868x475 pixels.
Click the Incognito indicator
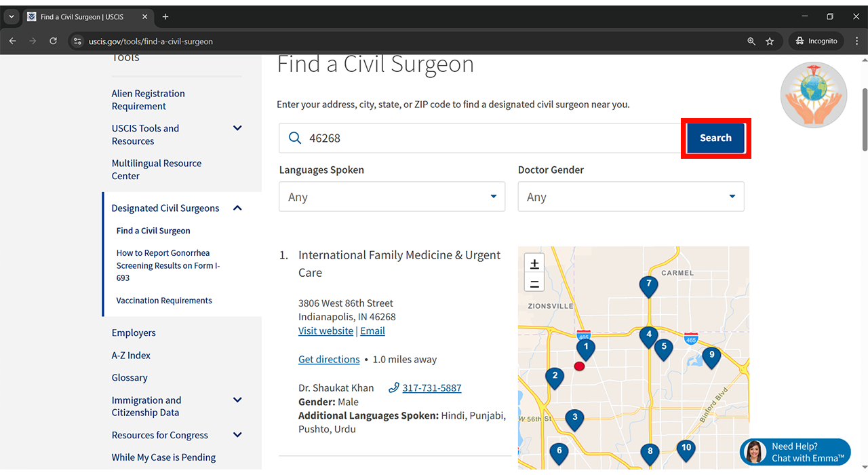click(x=816, y=41)
